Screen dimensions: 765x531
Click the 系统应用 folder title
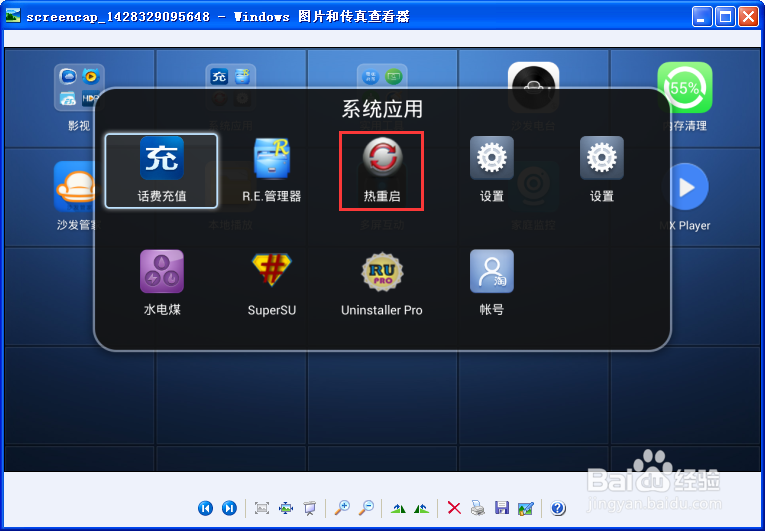tap(382, 109)
